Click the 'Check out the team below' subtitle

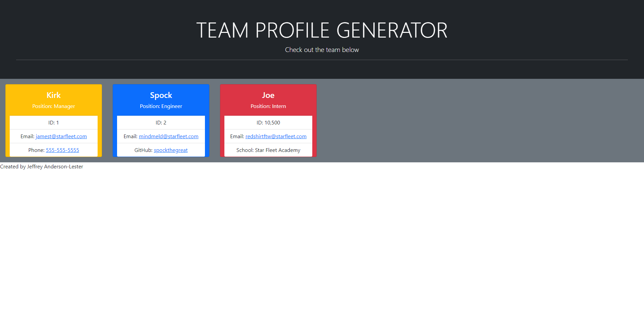[322, 50]
